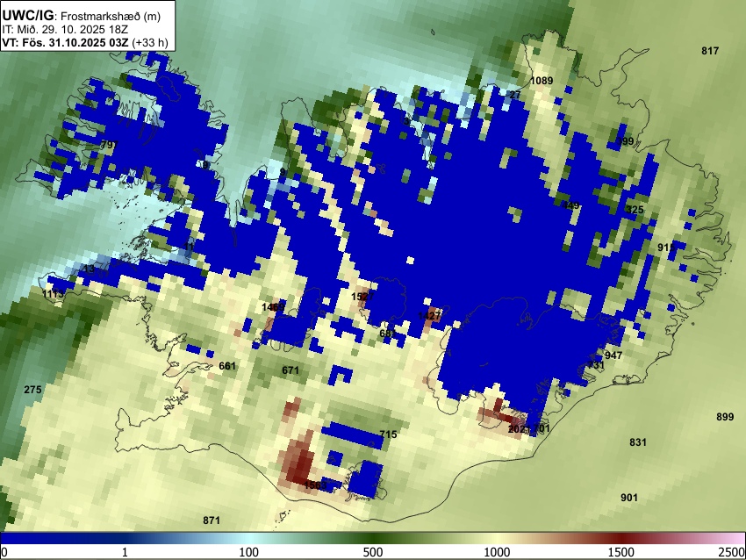This screenshot has width=746, height=560.
Task: Click the 731 value label
Action: (596, 365)
